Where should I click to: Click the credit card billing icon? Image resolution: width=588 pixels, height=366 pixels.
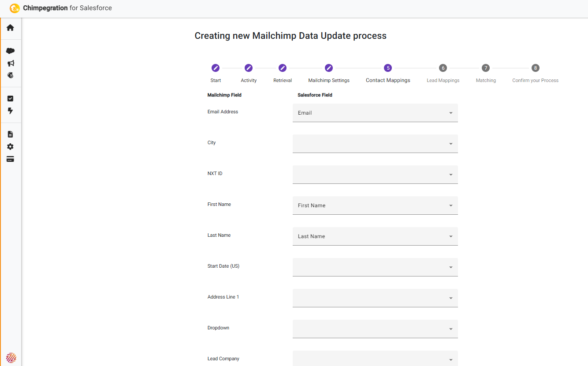click(x=10, y=159)
